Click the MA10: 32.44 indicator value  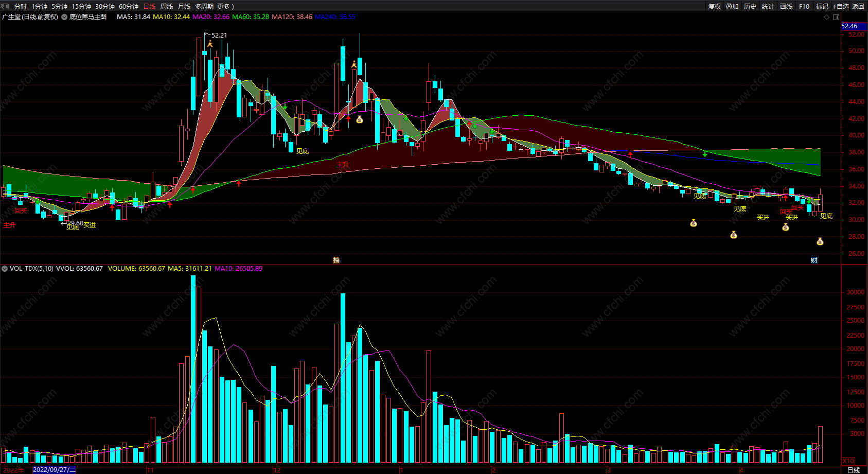coord(171,17)
